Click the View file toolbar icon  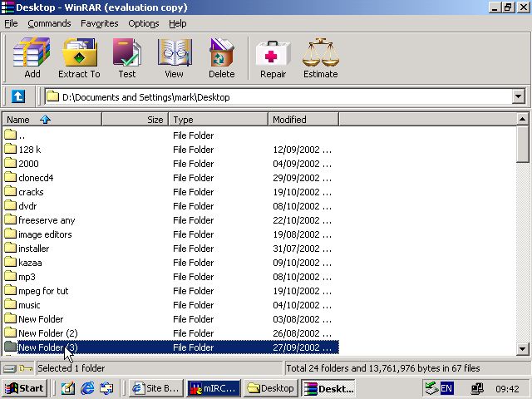(175, 52)
